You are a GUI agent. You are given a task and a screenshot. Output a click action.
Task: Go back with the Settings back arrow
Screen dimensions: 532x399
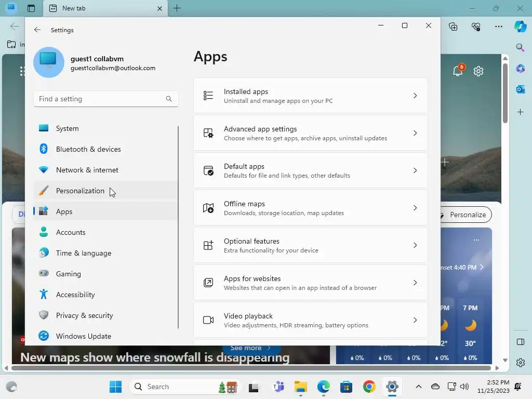point(37,30)
